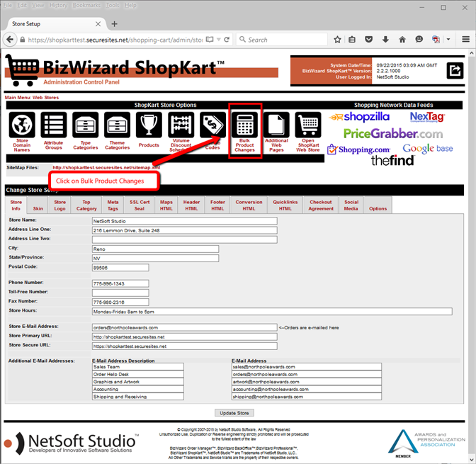476x464 pixels.
Task: Open Additional Web Pages icon
Action: click(x=276, y=125)
